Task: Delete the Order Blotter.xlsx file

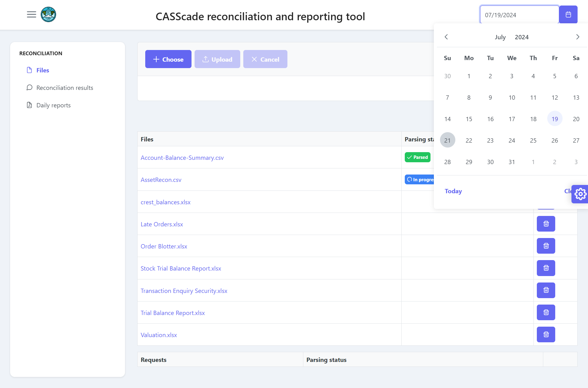Action: pos(546,246)
